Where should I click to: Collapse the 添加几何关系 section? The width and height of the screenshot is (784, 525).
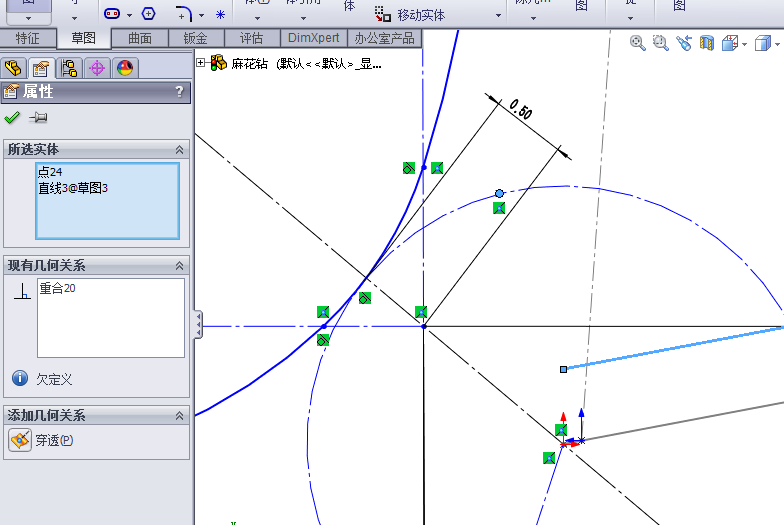click(180, 415)
